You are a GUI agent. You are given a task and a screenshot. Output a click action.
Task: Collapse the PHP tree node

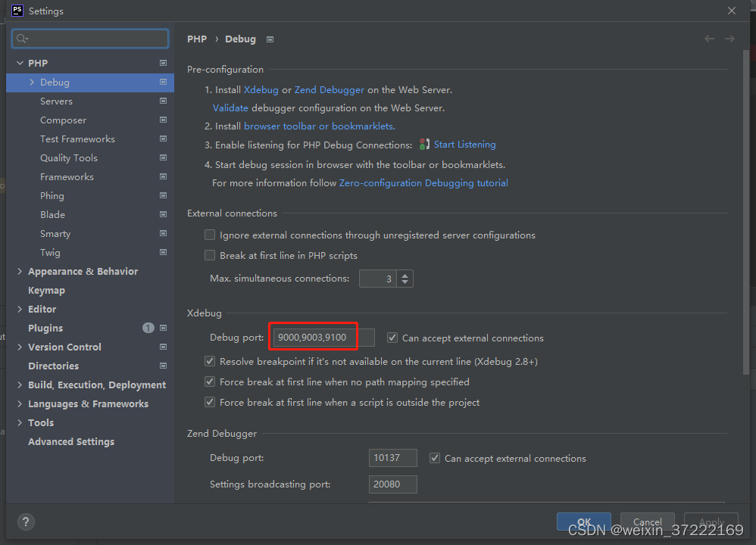(20, 63)
